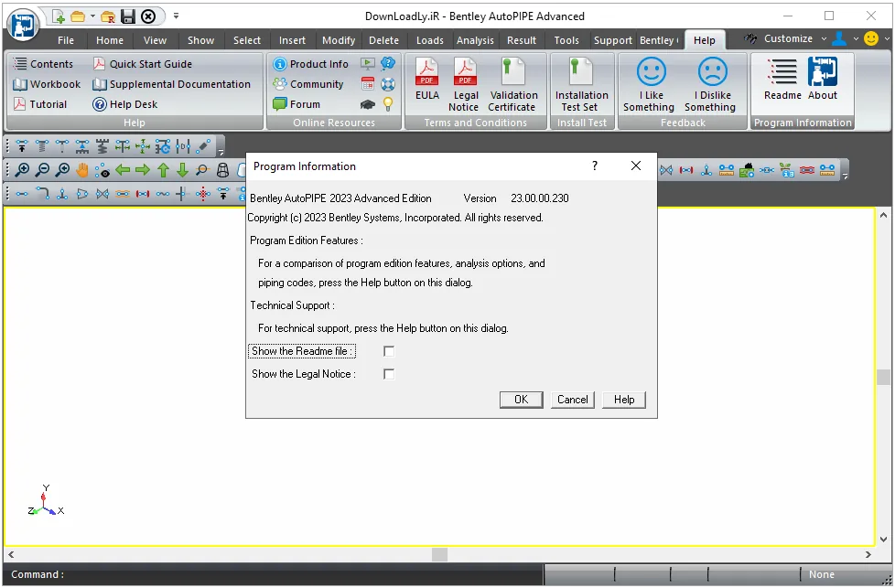Image resolution: width=895 pixels, height=588 pixels.
Task: Enable Show the Readme file checkbox
Action: (389, 351)
